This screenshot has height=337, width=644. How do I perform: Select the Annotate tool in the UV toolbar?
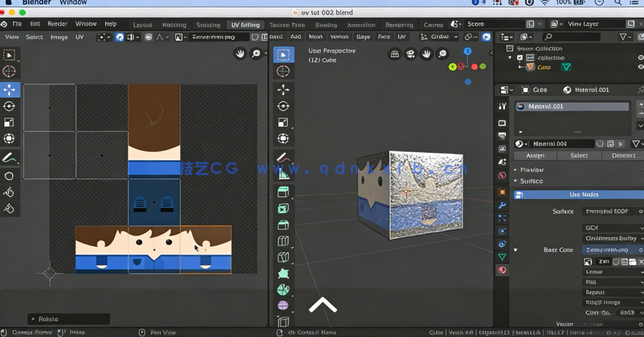point(9,157)
